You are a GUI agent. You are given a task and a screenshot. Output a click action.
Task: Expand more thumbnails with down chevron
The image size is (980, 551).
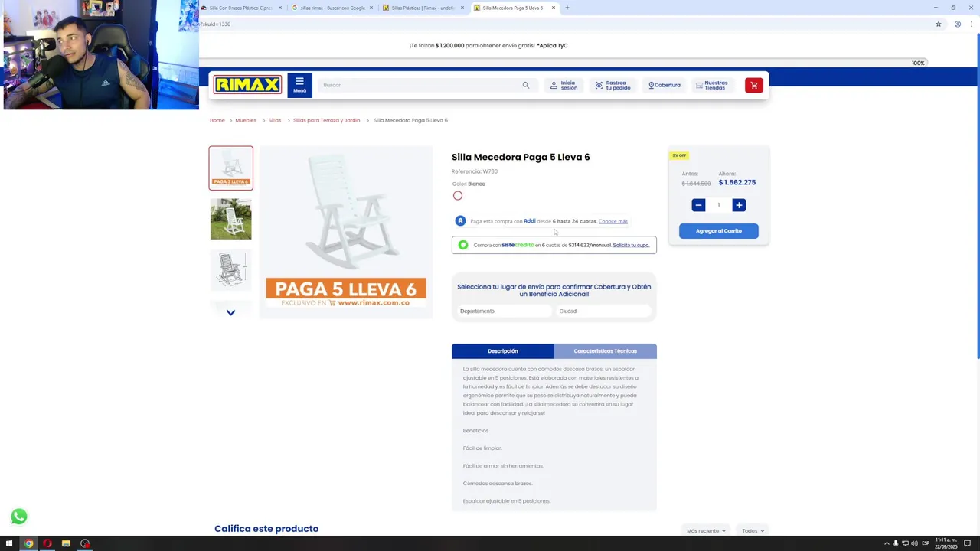[x=230, y=312]
